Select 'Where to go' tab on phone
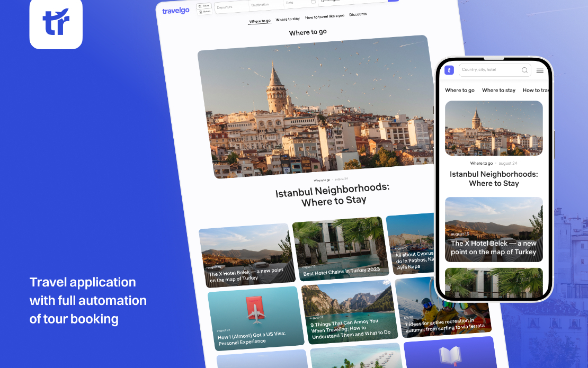 460,91
